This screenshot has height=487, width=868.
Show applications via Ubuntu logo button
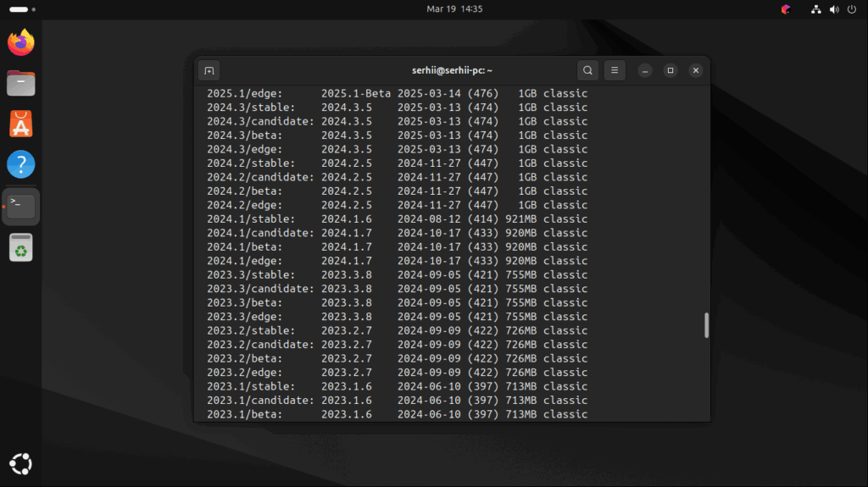tap(21, 464)
